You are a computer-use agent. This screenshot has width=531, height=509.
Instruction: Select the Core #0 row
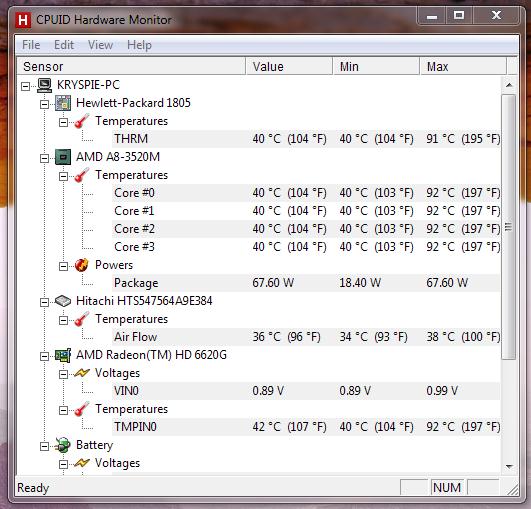pos(306,193)
